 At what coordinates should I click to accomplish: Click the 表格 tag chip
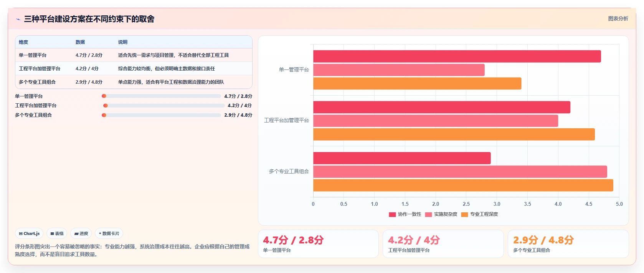point(57,233)
